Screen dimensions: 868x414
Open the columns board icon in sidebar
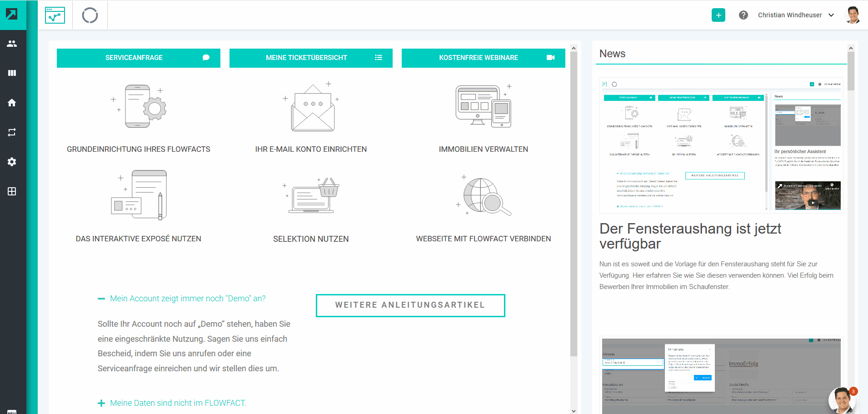tap(12, 73)
